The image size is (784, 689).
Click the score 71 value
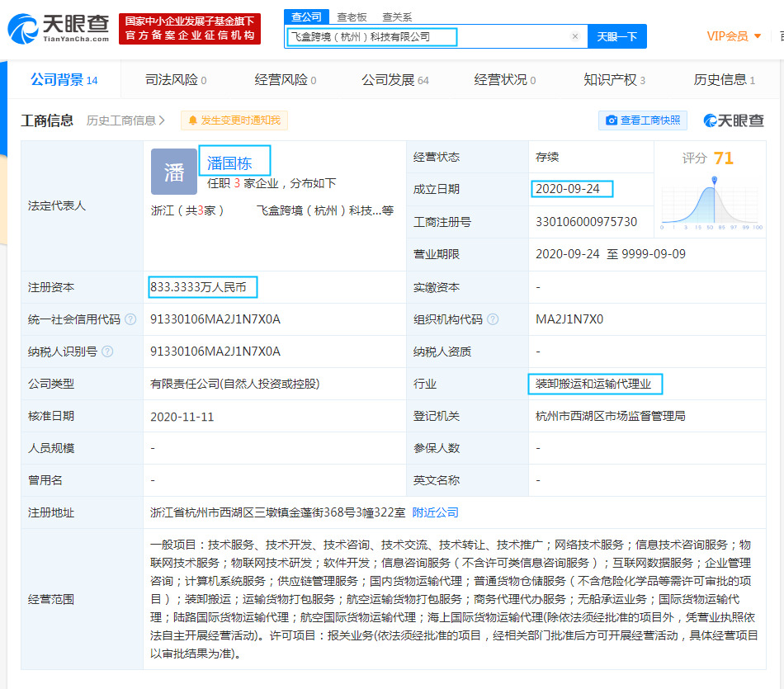coord(724,158)
